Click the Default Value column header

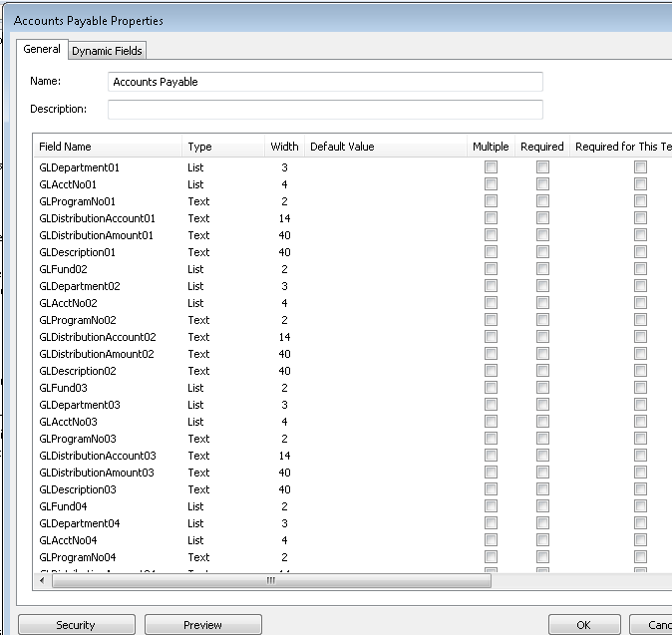342,147
